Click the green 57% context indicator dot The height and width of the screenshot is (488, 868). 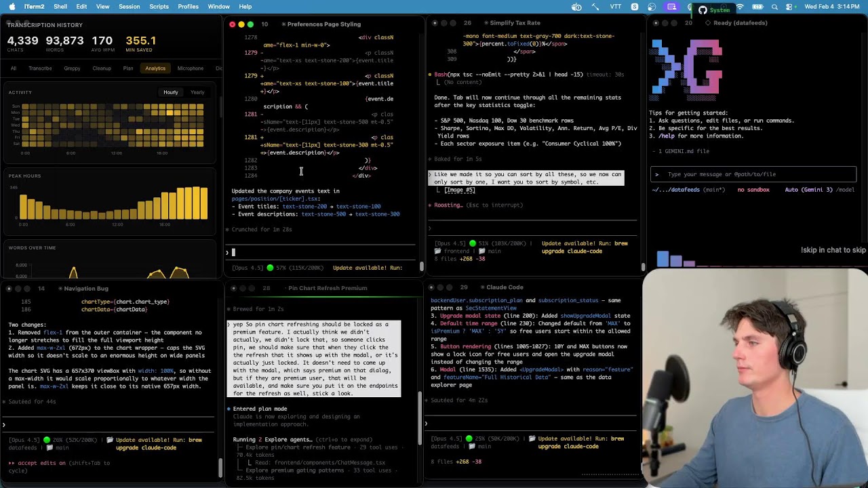click(x=270, y=268)
